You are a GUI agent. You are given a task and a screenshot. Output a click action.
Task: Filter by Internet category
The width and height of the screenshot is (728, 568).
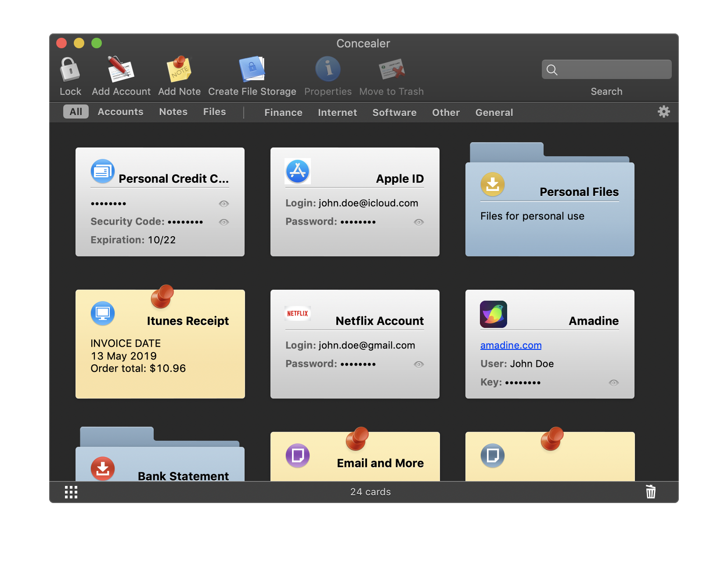(x=337, y=112)
